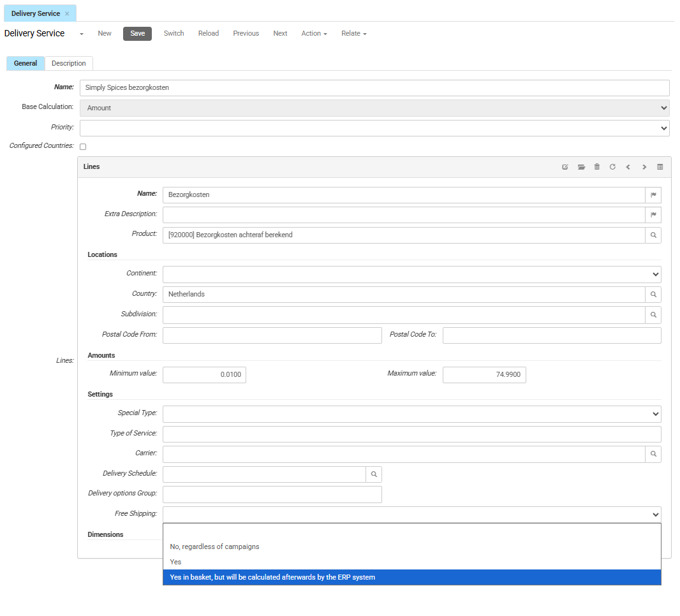Click the Delivery options Group field
680x616 pixels.
[x=272, y=495]
